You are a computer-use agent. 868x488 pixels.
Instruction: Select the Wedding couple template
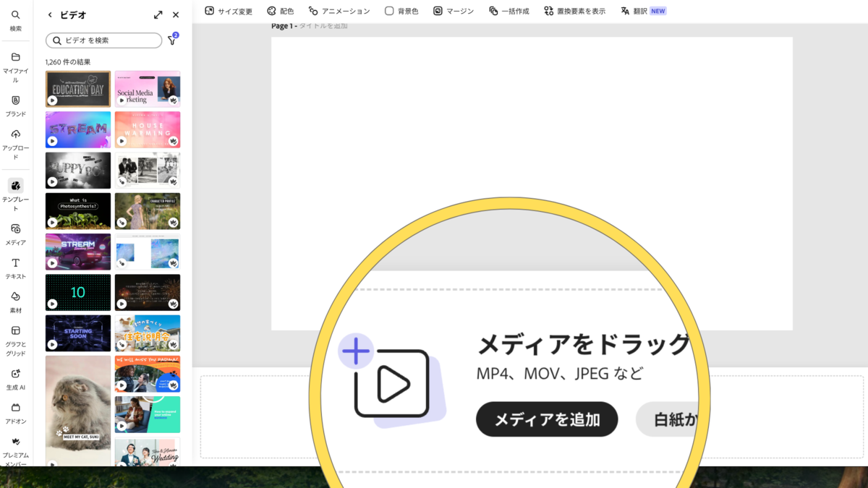[x=148, y=453]
